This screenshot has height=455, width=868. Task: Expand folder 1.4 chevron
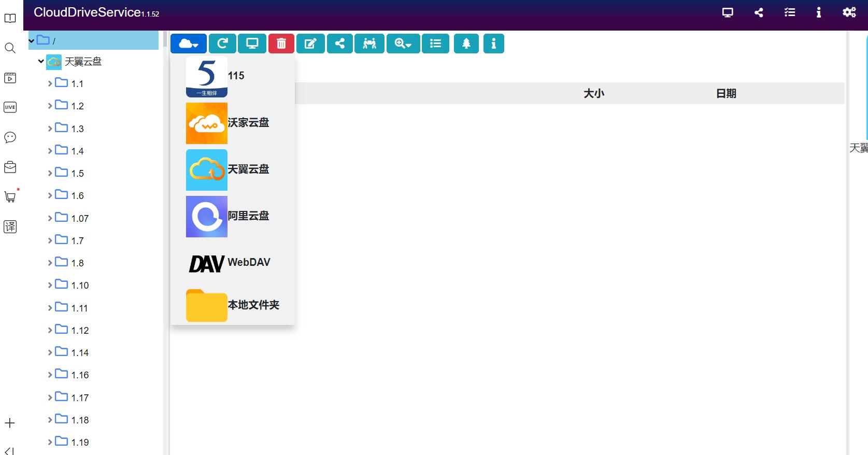(50, 151)
